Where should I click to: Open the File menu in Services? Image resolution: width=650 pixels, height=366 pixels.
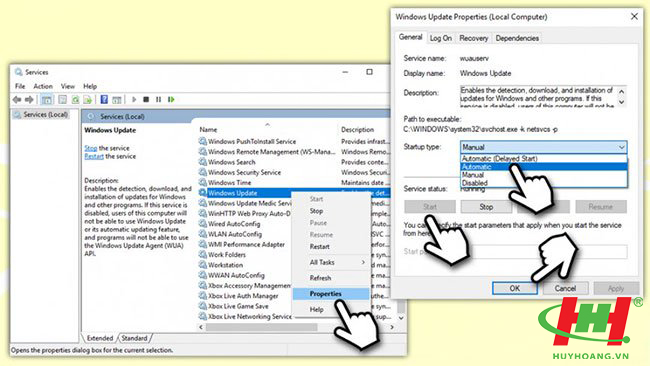[20, 86]
